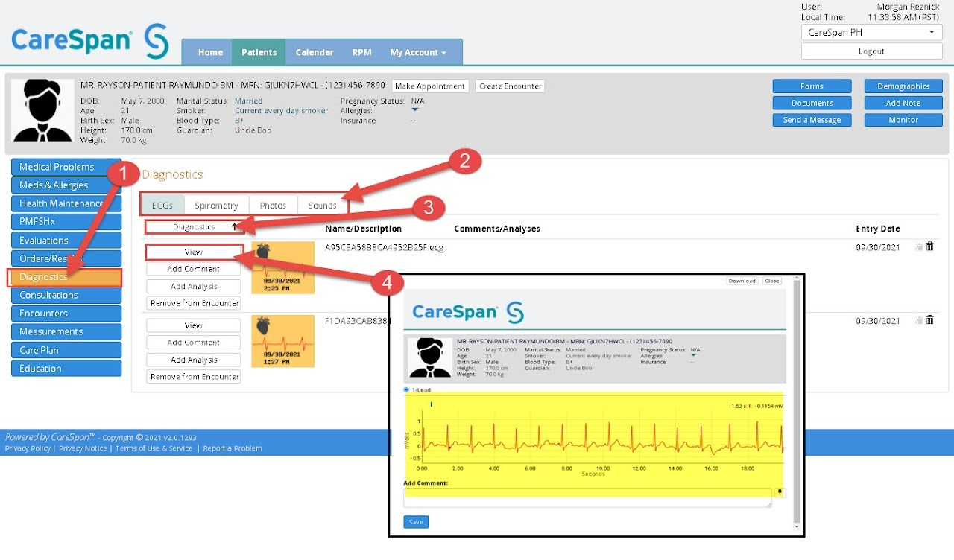Click the Logout button
This screenshot has width=954, height=560.
pyautogui.click(x=871, y=51)
